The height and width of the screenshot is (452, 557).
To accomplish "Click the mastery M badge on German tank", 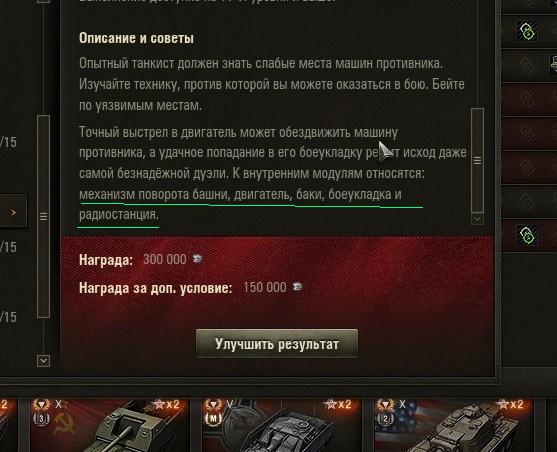I will (x=213, y=419).
